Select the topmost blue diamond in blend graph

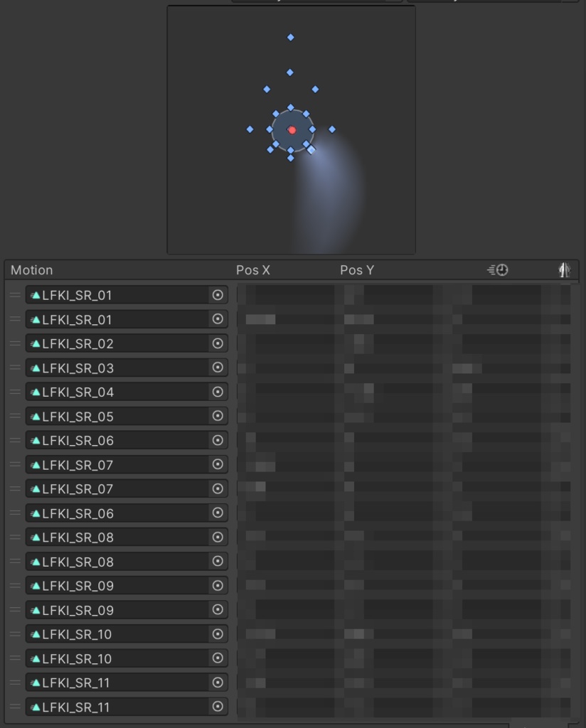(x=291, y=37)
